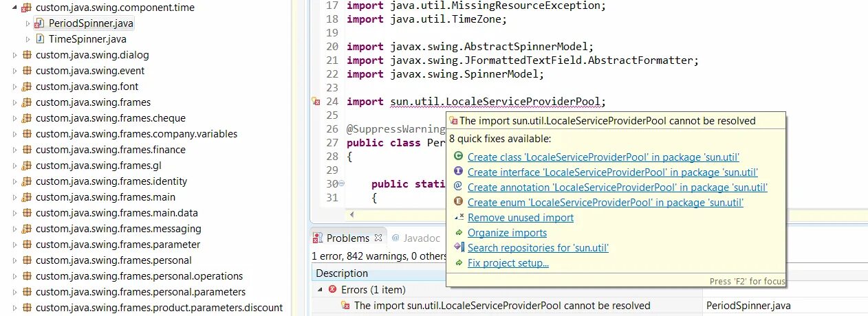Collapse the method fold at line 30
This screenshot has height=316, width=868.
(342, 184)
